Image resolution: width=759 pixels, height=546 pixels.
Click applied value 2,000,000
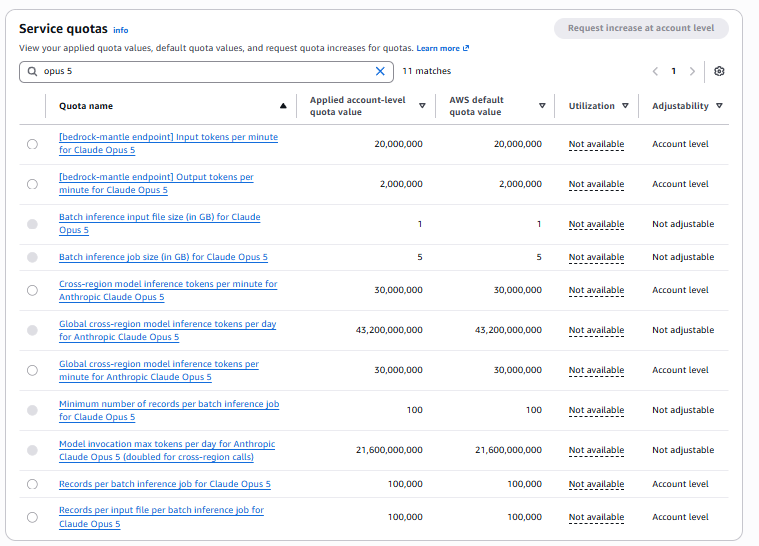coord(401,184)
